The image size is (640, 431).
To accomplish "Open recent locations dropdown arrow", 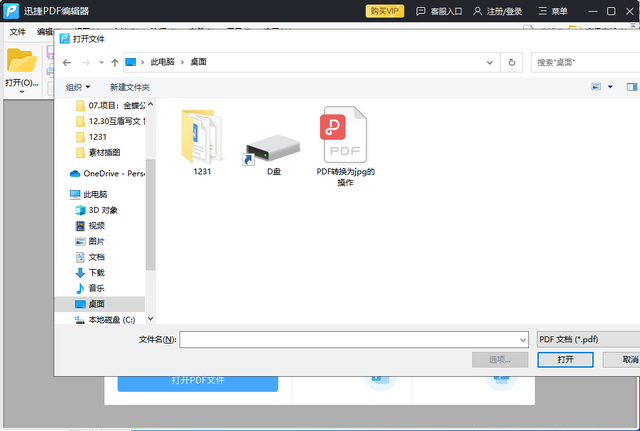I will point(101,62).
